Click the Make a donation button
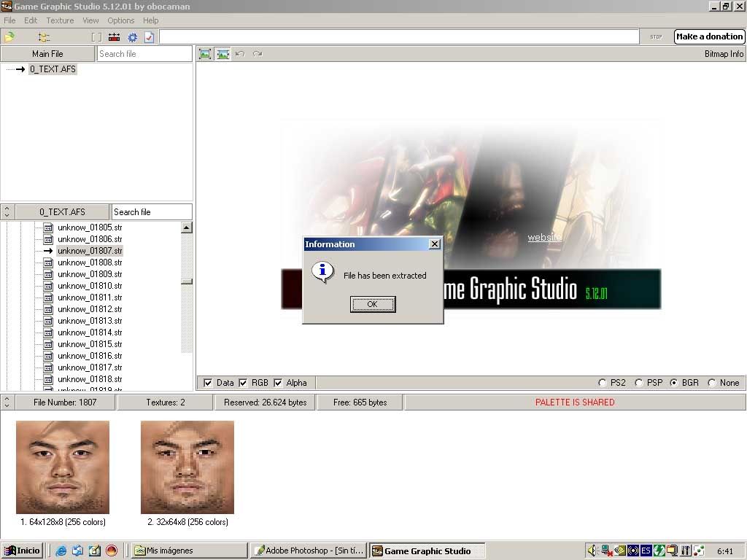Image resolution: width=747 pixels, height=560 pixels. (709, 36)
